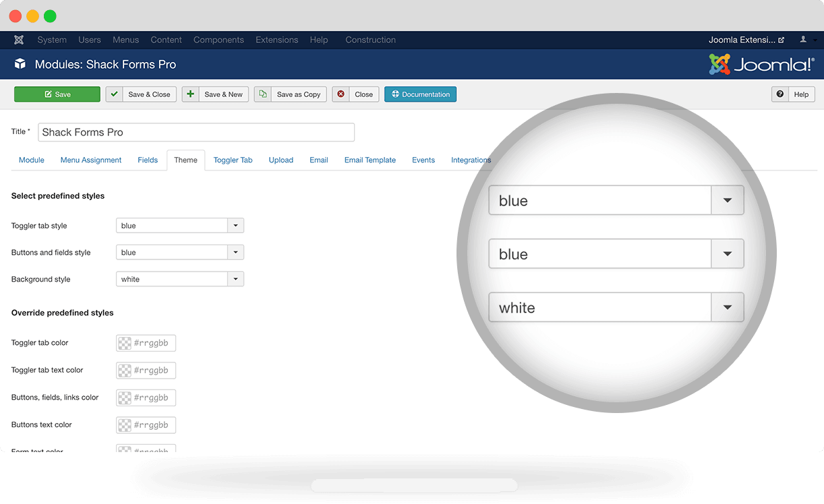
Task: Click the Modules: Shack Forms Pro page title
Action: [105, 65]
